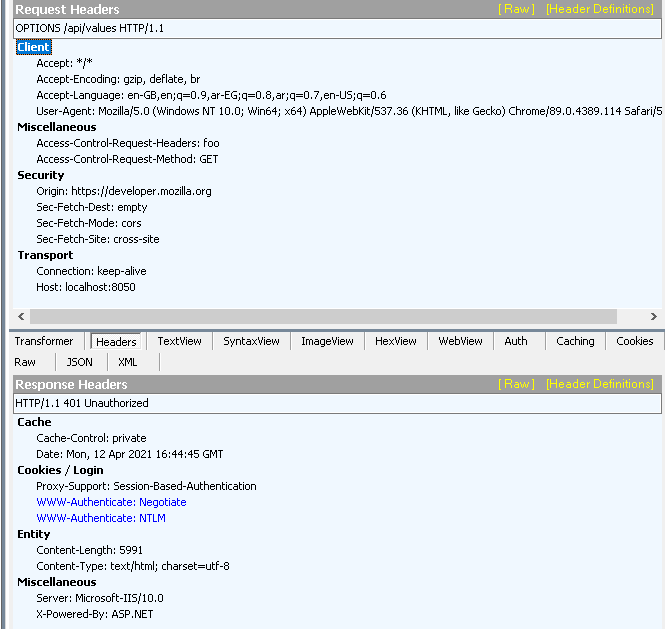Select Server: Microsoft-IIS/10.0 line

[100, 598]
